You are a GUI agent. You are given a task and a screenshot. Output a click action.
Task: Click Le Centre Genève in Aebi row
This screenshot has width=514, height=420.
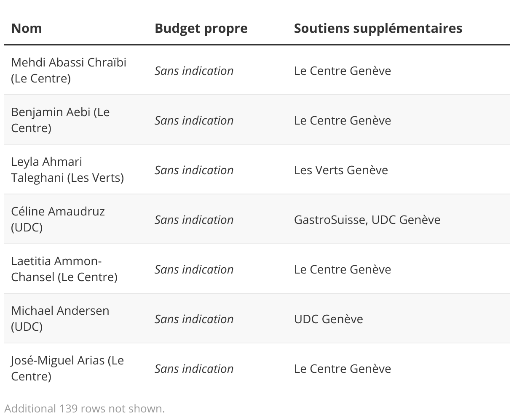(x=343, y=120)
